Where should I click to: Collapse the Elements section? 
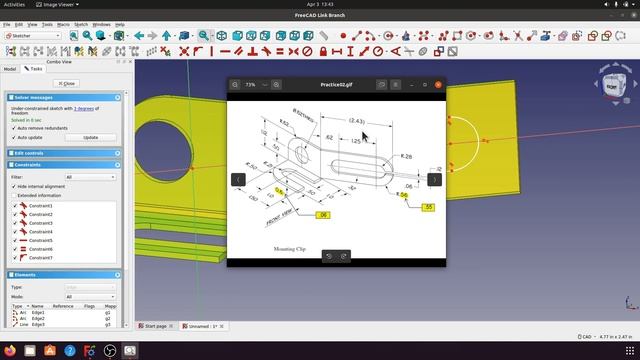point(118,275)
